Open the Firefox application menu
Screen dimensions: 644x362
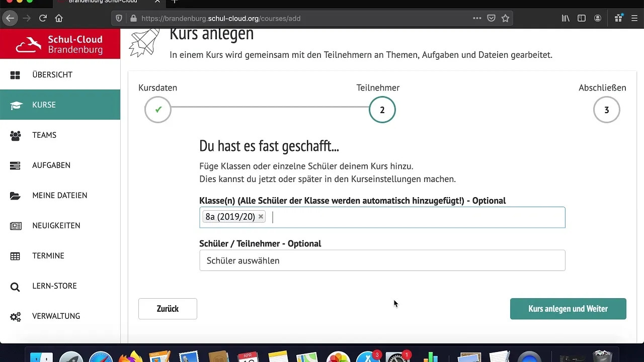[x=634, y=18]
